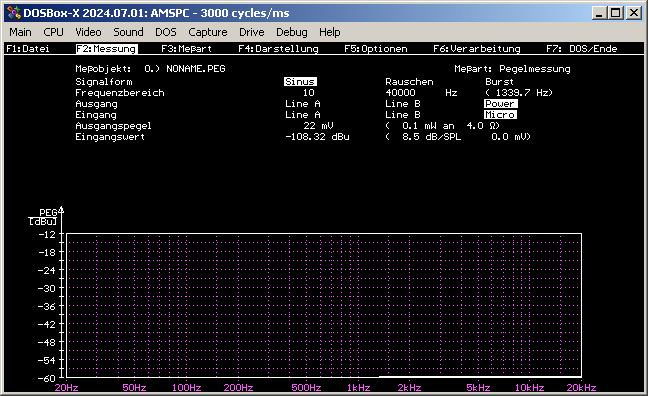The width and height of the screenshot is (648, 396).
Task: Open the Debug menu
Action: coord(291,32)
